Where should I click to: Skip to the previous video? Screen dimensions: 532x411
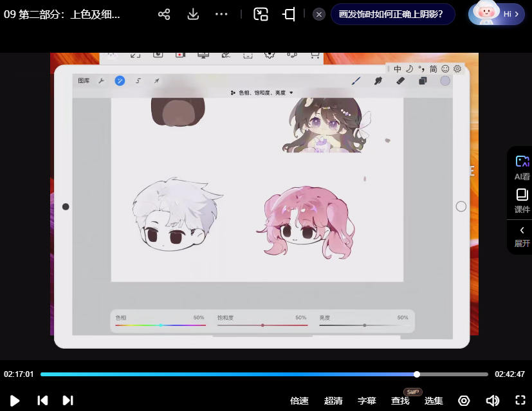point(42,401)
